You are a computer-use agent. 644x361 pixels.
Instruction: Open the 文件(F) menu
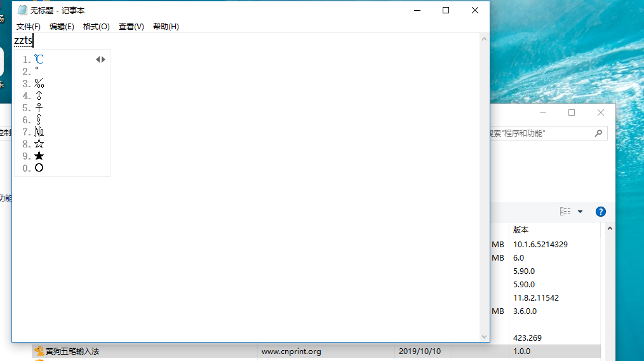28,27
